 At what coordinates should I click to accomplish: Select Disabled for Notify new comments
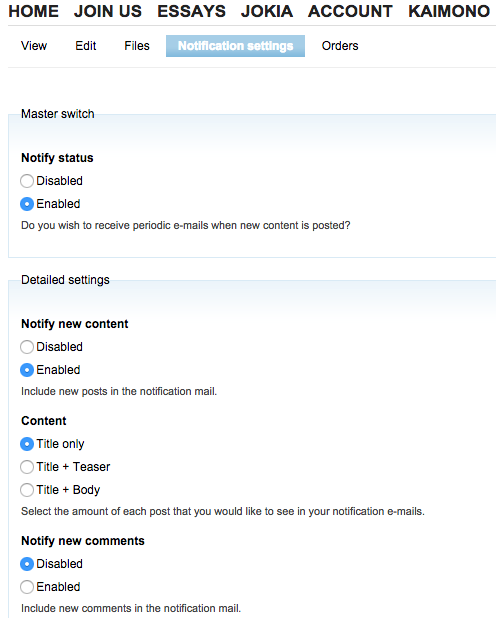pos(27,564)
